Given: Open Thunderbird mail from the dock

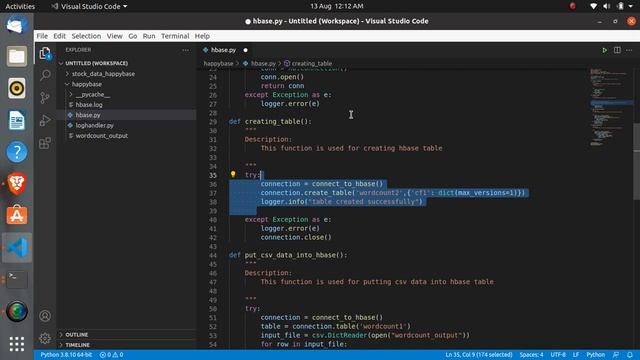Looking at the screenshot, I should point(17,25).
